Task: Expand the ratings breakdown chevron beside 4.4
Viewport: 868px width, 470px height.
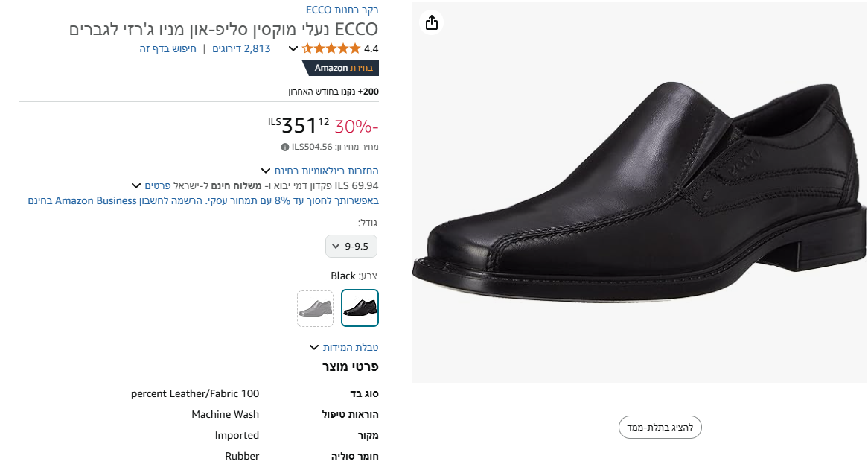Action: pos(293,48)
